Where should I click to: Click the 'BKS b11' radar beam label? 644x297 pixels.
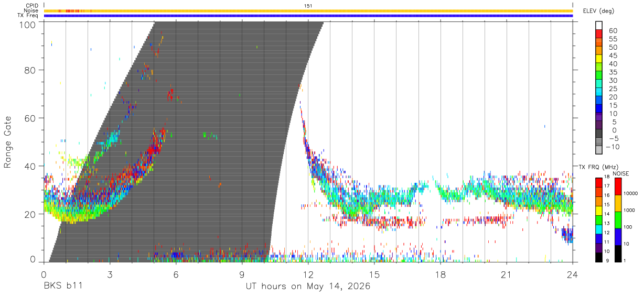pos(62,287)
